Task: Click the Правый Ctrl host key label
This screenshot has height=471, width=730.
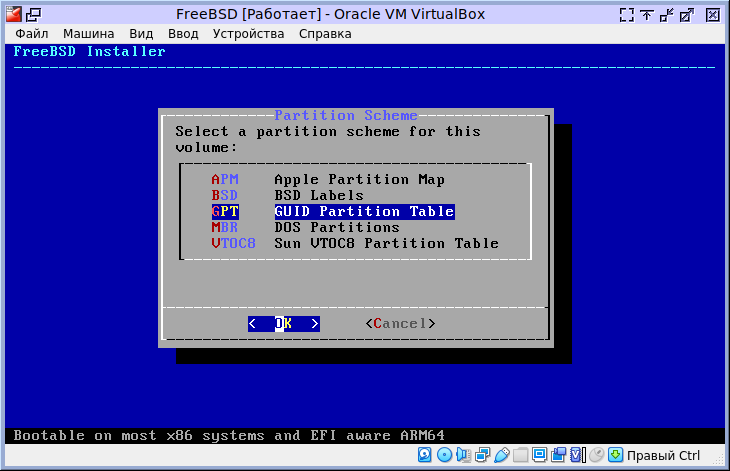Action: (x=663, y=455)
